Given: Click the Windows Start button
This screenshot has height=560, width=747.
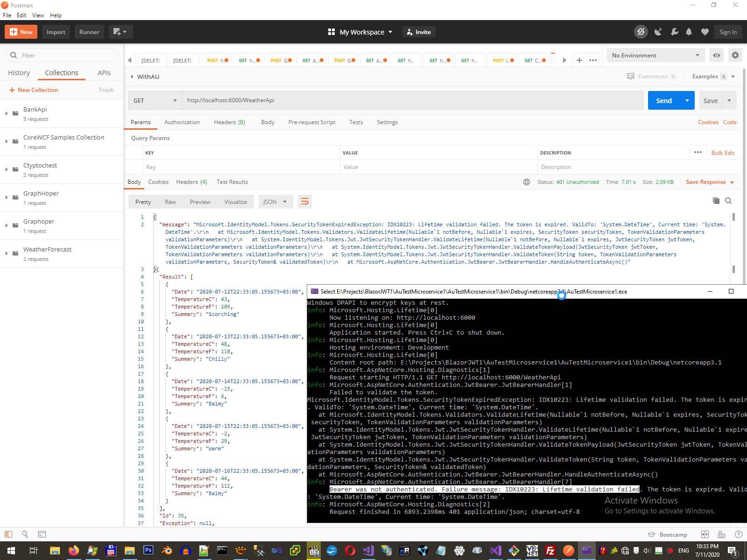Looking at the screenshot, I should (x=11, y=551).
